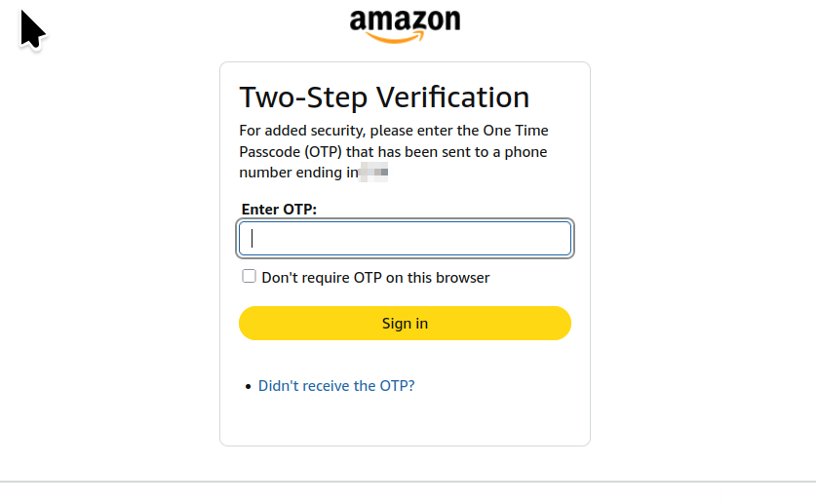Click the Amazon logo at top
Image resolution: width=816 pixels, height=504 pixels.
tap(405, 25)
